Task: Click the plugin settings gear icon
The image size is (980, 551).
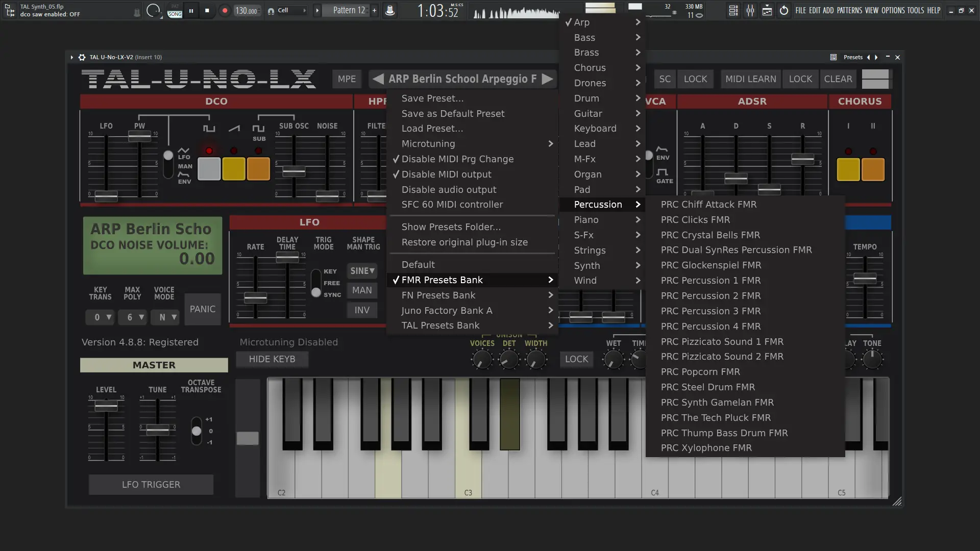Action: tap(82, 57)
